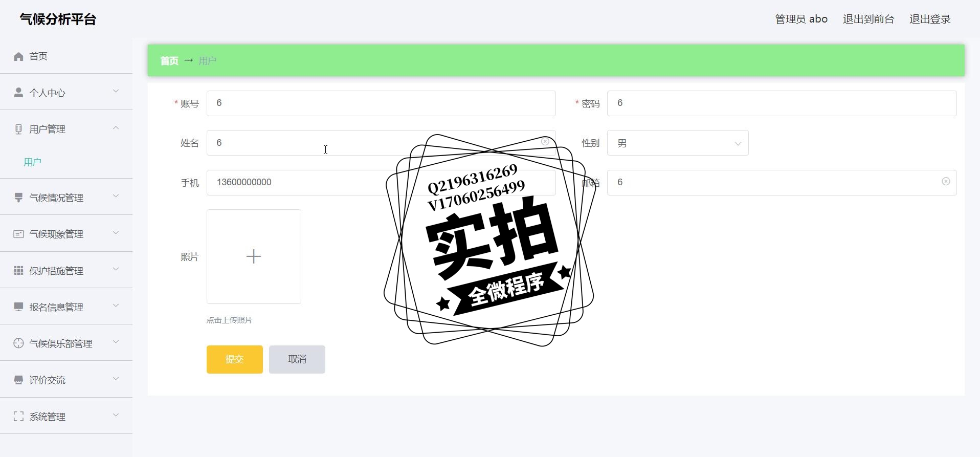
Task: Expand the 评价交流 chevron
Action: tap(116, 379)
